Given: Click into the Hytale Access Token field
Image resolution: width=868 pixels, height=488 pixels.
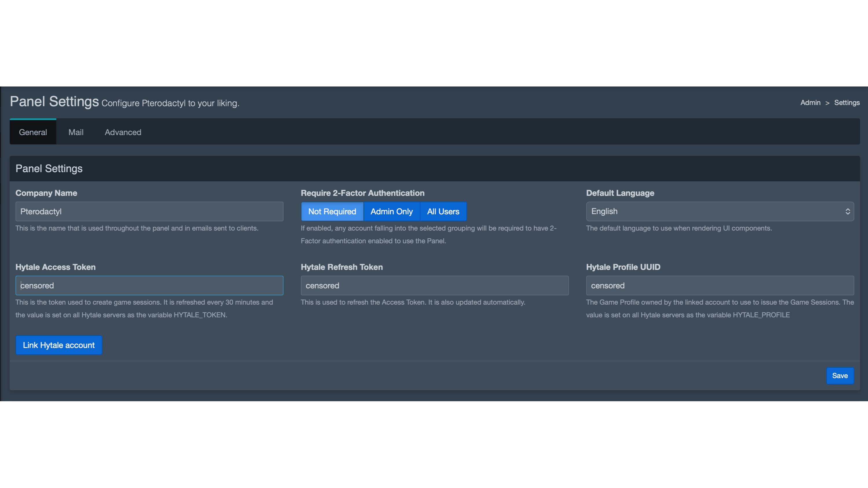Looking at the screenshot, I should [x=149, y=286].
